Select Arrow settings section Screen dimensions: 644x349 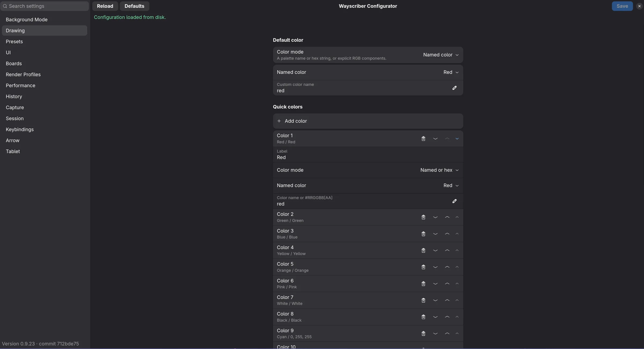tap(44, 141)
